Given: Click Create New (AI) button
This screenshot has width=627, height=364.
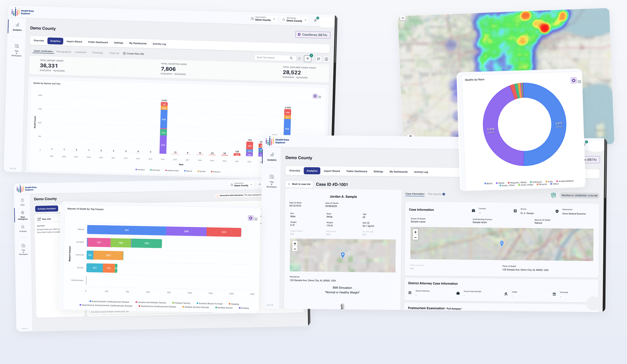Looking at the screenshot, I should 133,53.
